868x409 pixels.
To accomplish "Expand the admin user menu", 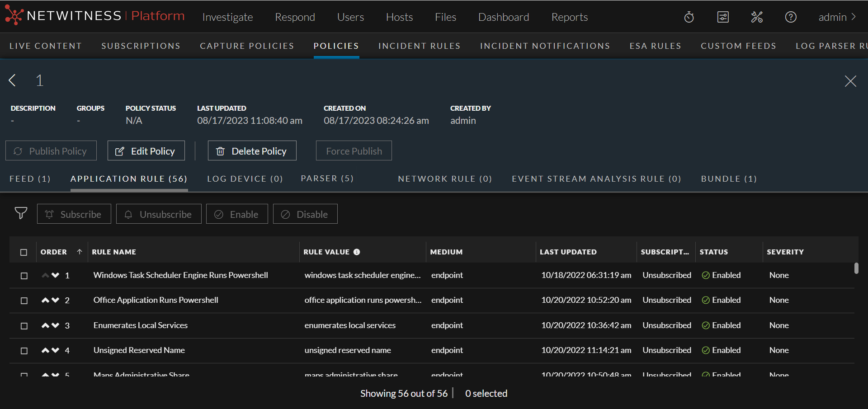I will click(837, 17).
